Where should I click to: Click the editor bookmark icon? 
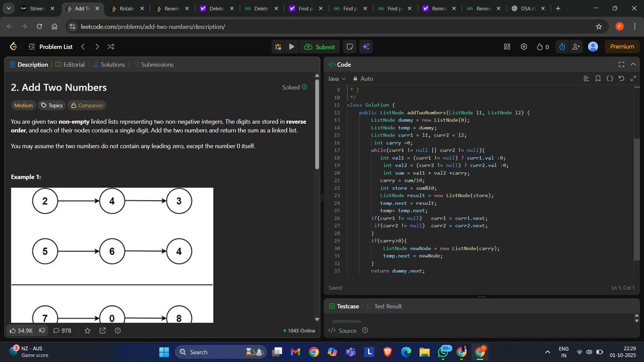598,79
